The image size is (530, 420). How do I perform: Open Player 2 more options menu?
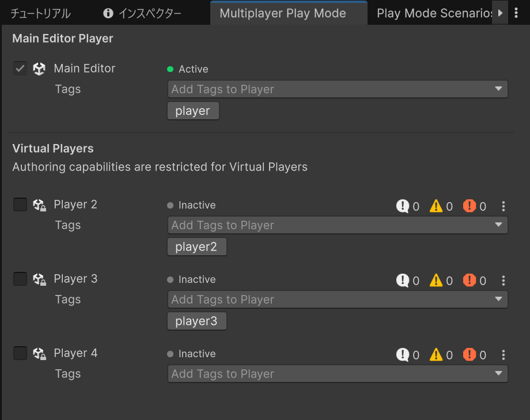tap(503, 206)
